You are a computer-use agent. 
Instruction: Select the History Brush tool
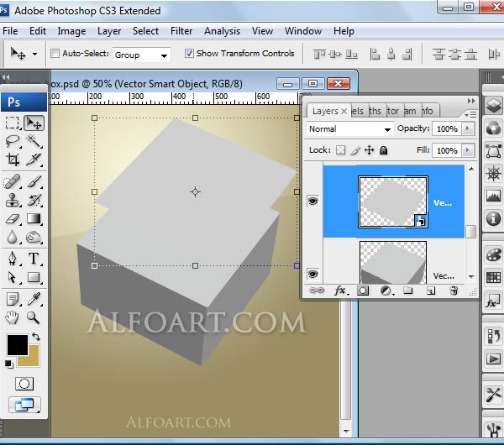(x=34, y=200)
